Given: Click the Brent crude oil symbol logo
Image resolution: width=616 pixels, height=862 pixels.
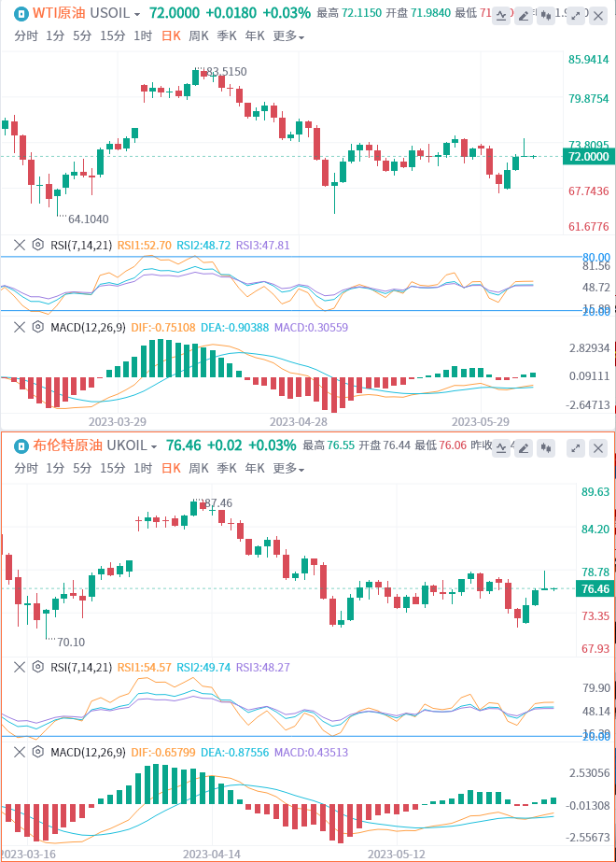Looking at the screenshot, I should click(21, 445).
